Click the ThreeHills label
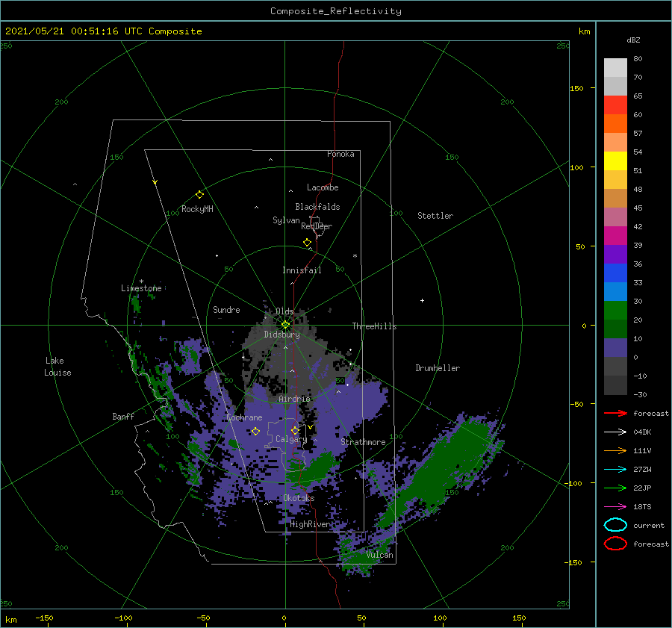 point(374,326)
